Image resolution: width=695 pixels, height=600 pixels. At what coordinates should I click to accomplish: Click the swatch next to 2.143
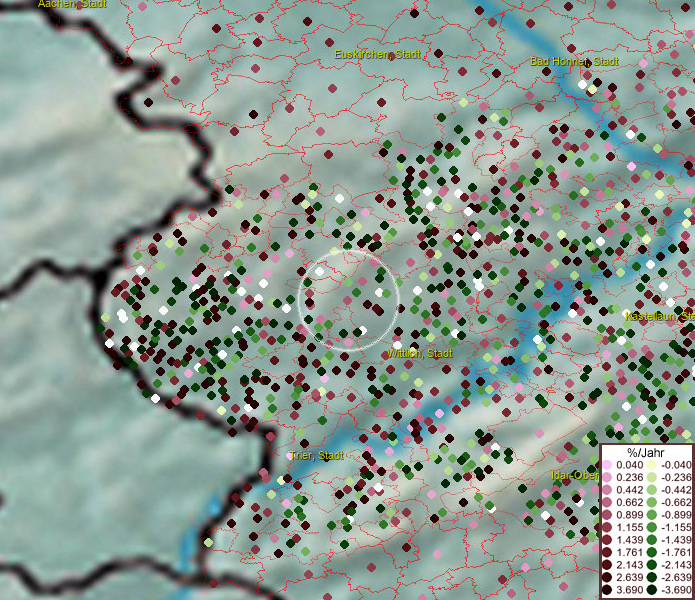click(607, 565)
